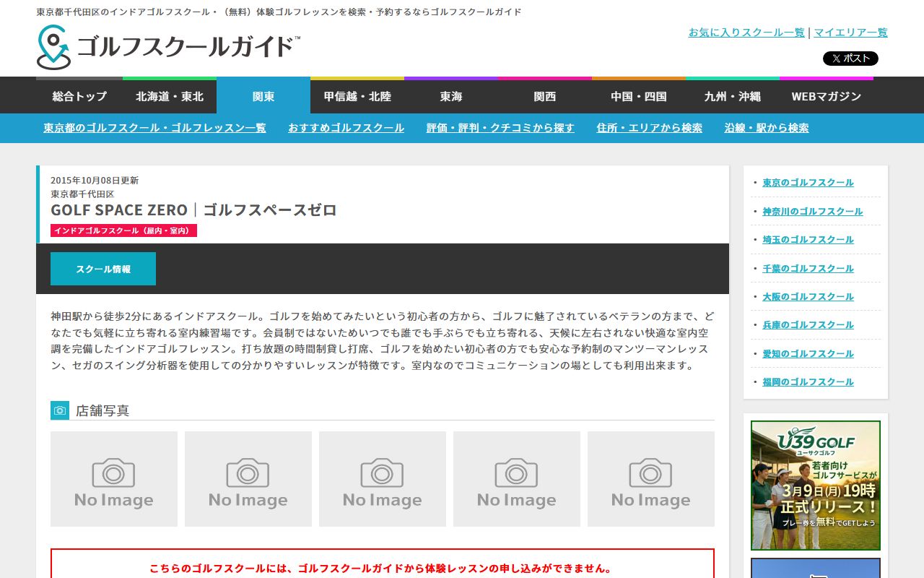
Task: Click the U39 GOLF advertisement banner
Action: [816, 486]
